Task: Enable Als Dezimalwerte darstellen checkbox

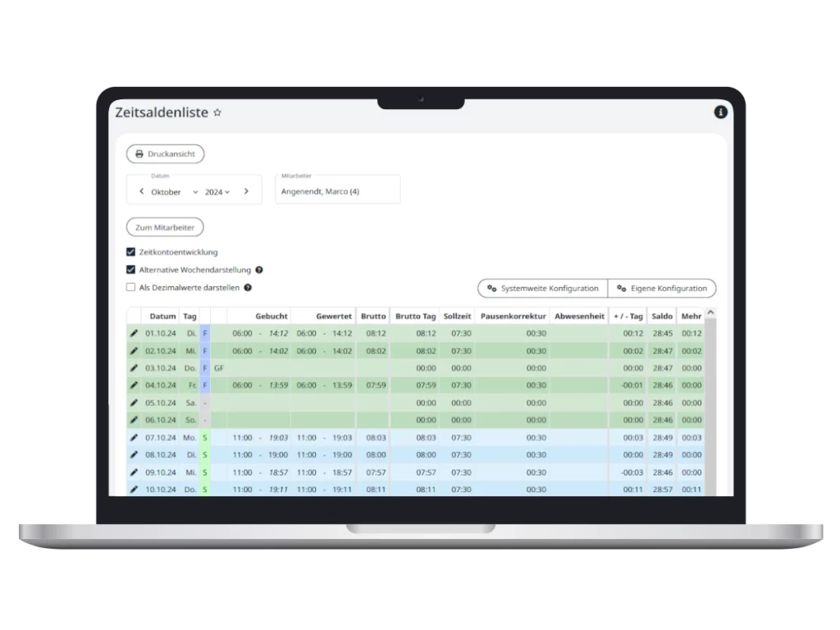Action: [130, 288]
